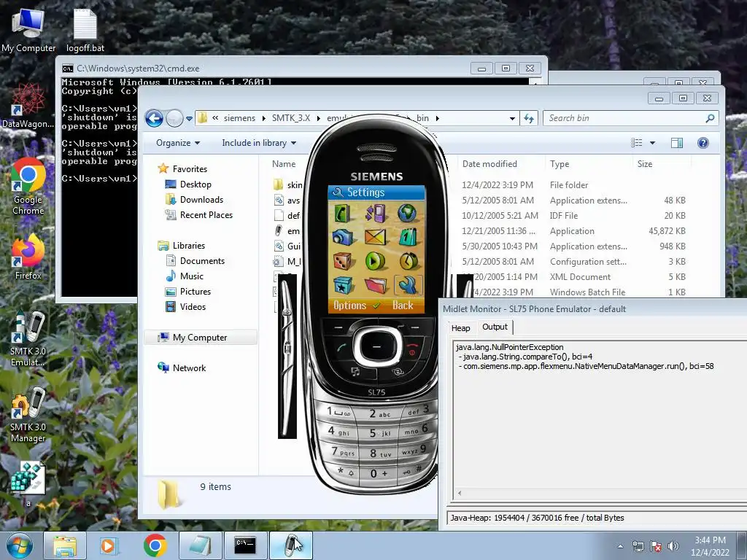Click the blue Help question mark icon
The width and height of the screenshot is (747, 560).
[x=703, y=143]
